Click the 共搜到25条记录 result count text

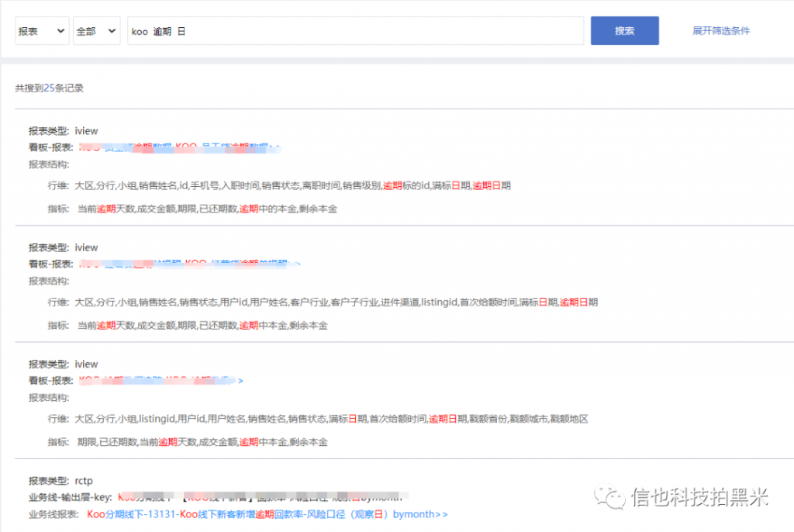click(x=49, y=88)
